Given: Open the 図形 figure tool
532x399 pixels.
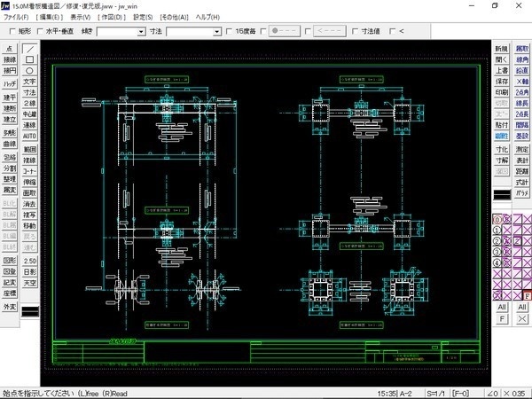Looking at the screenshot, I should click(x=10, y=261).
